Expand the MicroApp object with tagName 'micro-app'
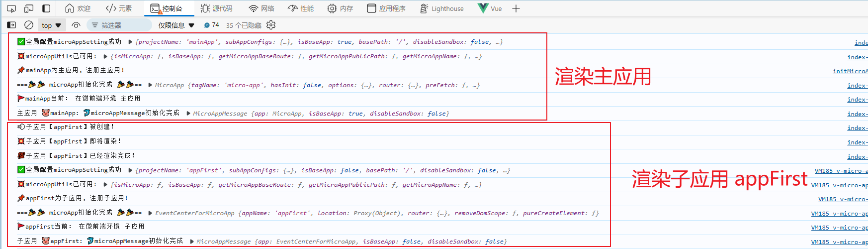The height and width of the screenshot is (249, 868). 150,85
